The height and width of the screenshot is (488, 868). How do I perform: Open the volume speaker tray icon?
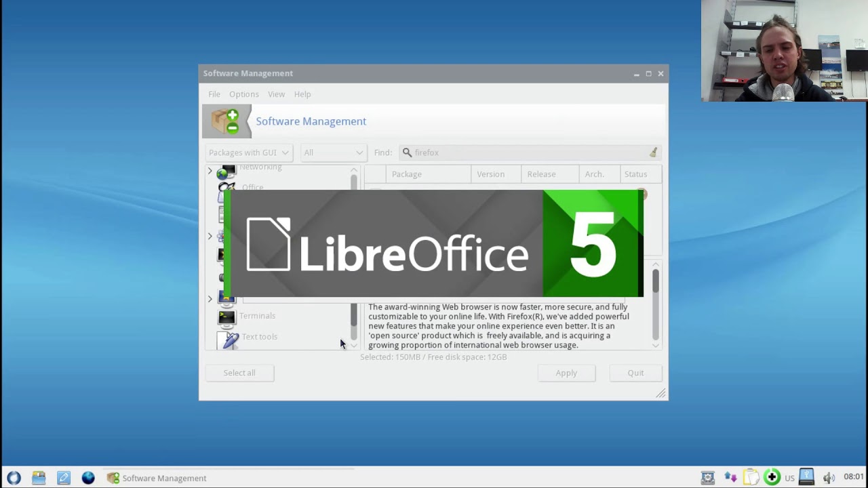pos(829,478)
